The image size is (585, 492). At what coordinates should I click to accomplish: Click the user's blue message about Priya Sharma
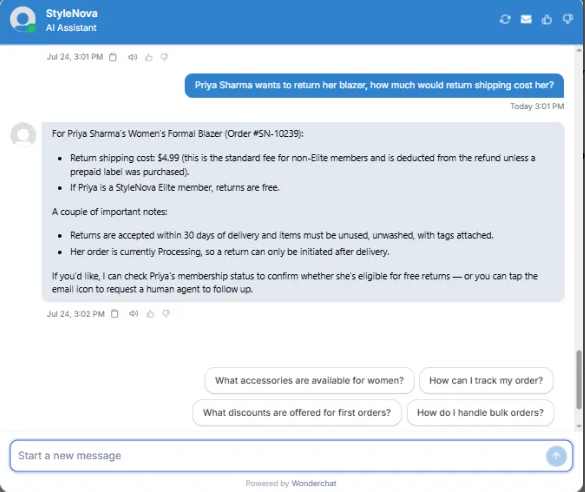[374, 85]
